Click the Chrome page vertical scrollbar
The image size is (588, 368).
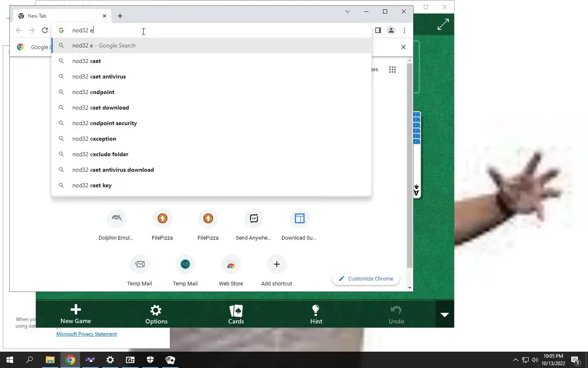[x=410, y=166]
